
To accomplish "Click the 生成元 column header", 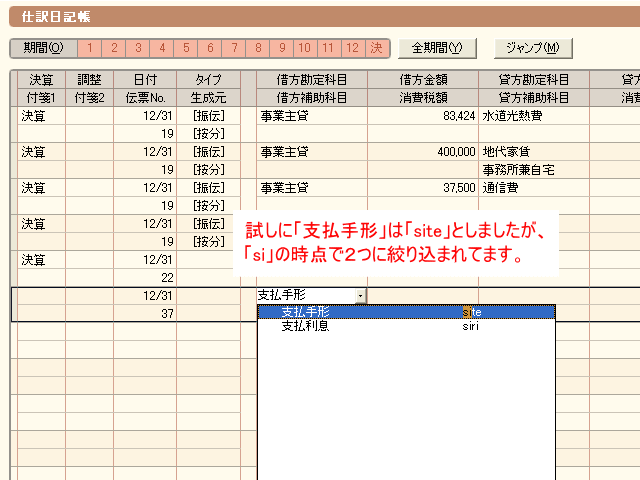I will point(208,98).
